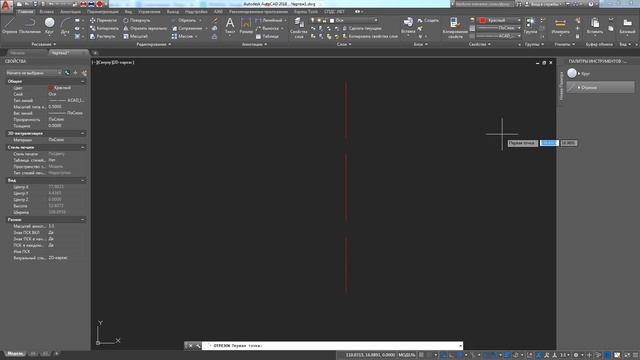The height and width of the screenshot is (360, 640).
Task: Open Свойства слоя (Layer Properties)
Action: pos(299,28)
